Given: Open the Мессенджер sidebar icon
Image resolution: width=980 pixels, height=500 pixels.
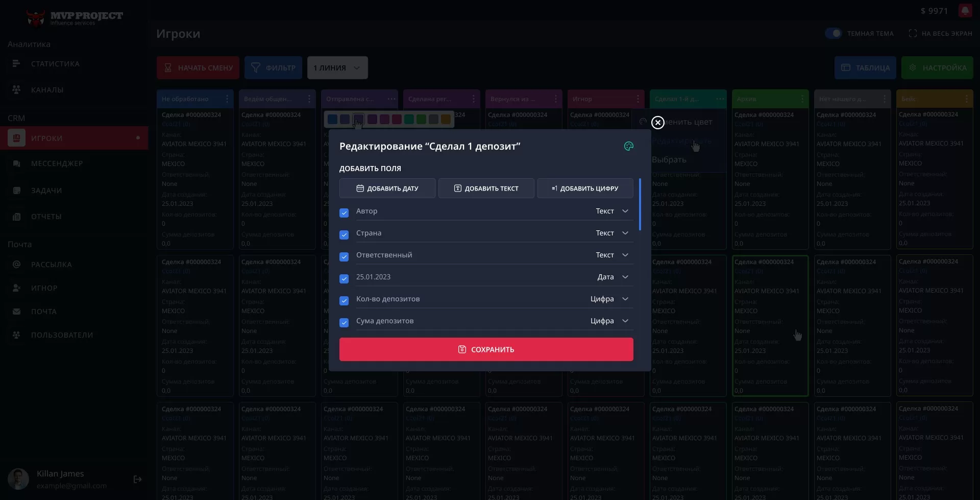Looking at the screenshot, I should pyautogui.click(x=16, y=164).
